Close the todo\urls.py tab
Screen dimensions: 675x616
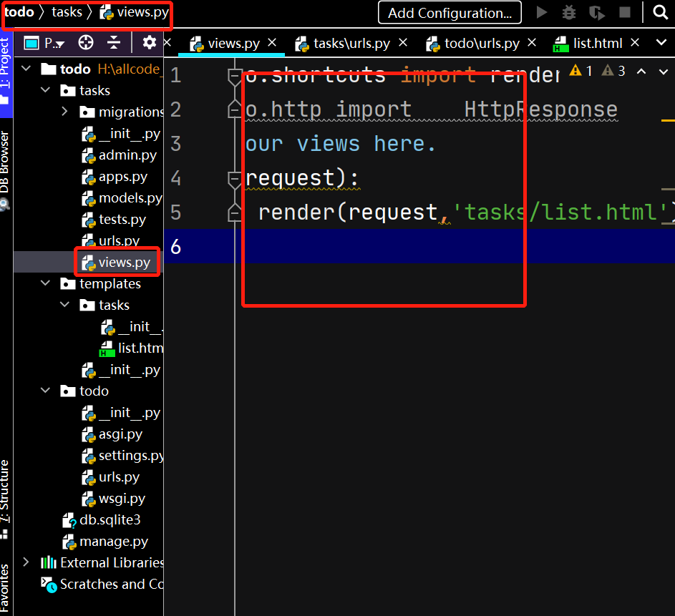tap(532, 43)
